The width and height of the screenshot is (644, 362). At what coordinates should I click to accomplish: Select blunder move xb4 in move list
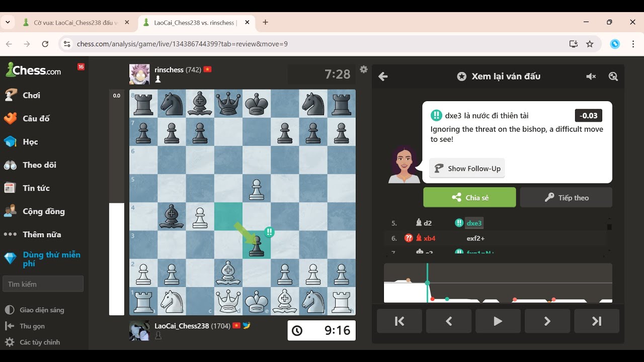point(425,238)
